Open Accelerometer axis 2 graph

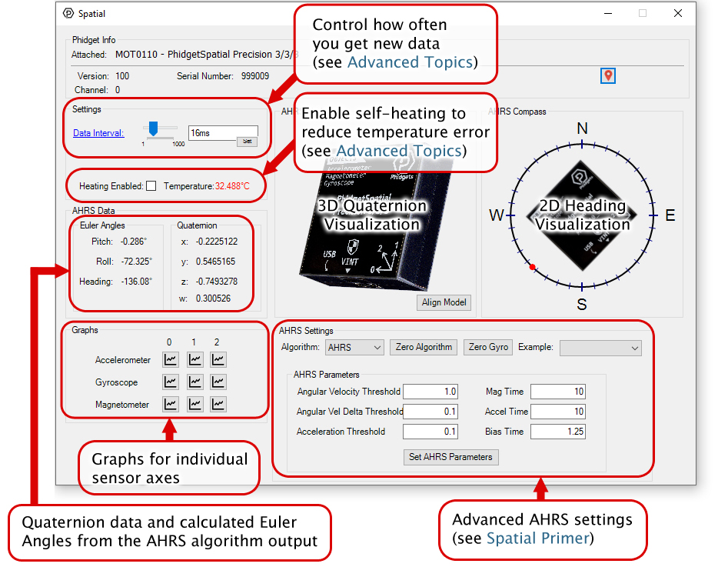[x=219, y=359]
